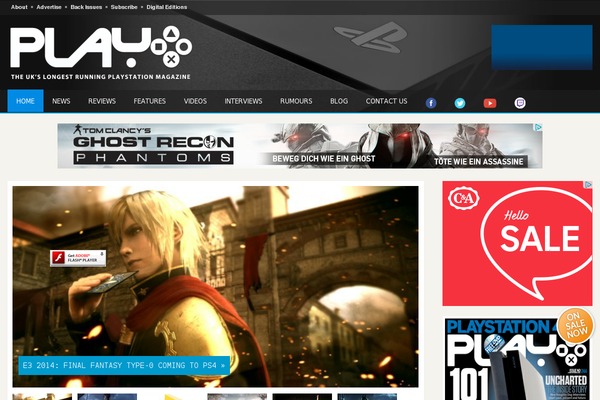The image size is (600, 400).
Task: Open the Reviews section
Action: [x=102, y=101]
